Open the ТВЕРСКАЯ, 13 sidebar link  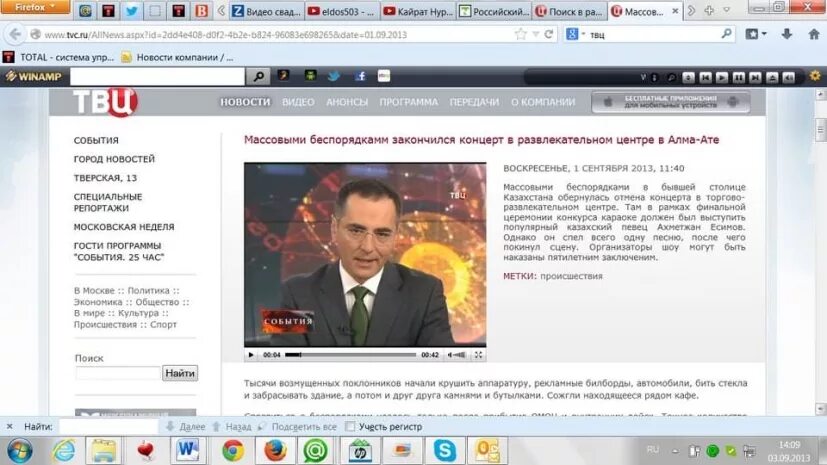(105, 178)
